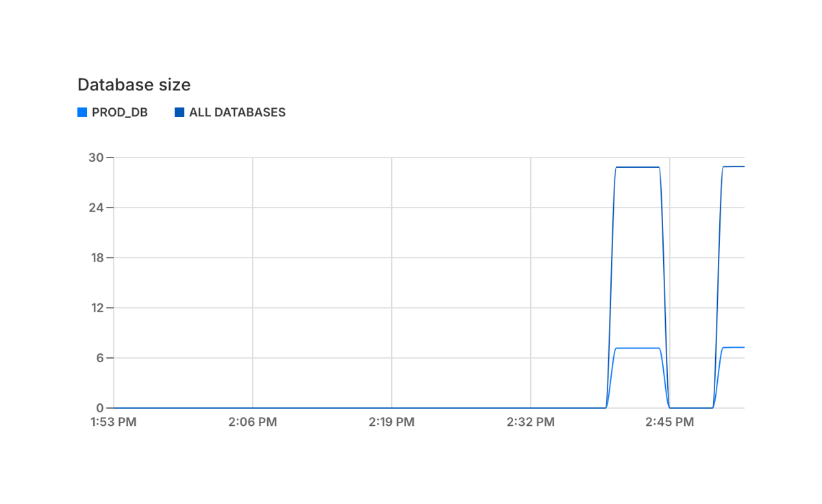Click the 2:32 PM time axis label
Image resolution: width=822 pixels, height=504 pixels.
click(x=530, y=423)
